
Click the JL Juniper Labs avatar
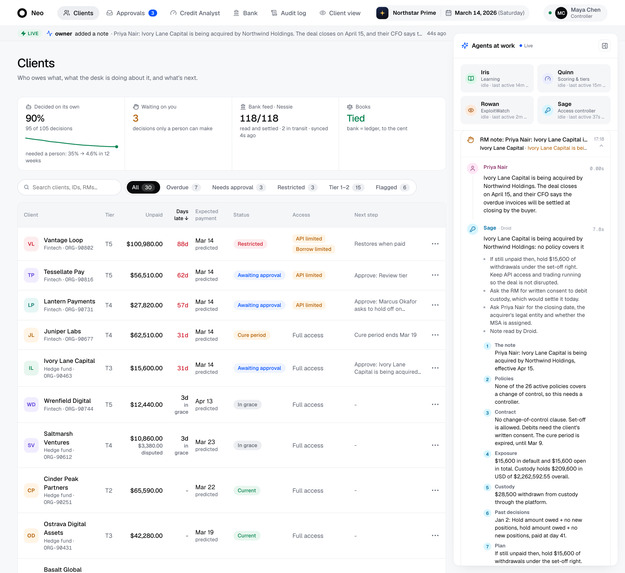click(31, 335)
